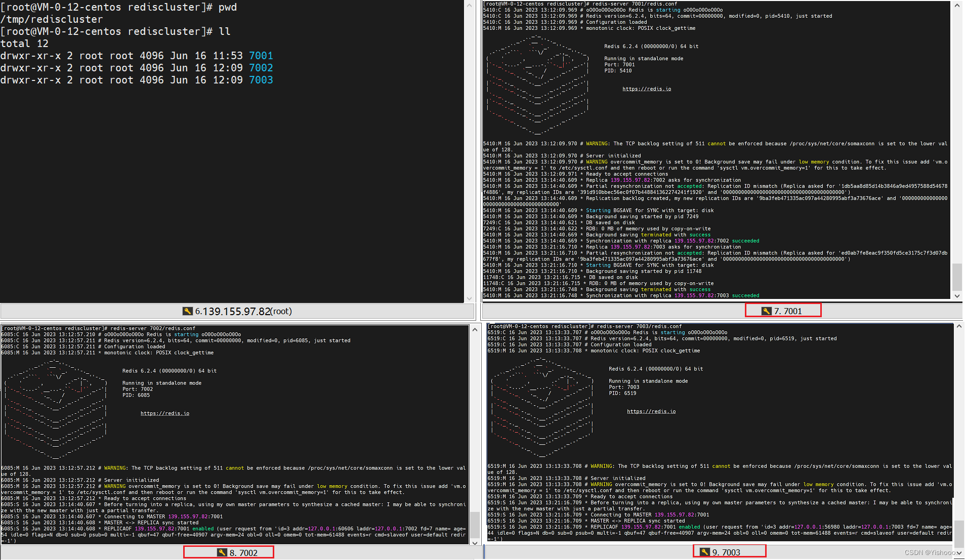Click the 7003 directory name in the ll listing
The width and height of the screenshot is (965, 560).
coord(261,80)
